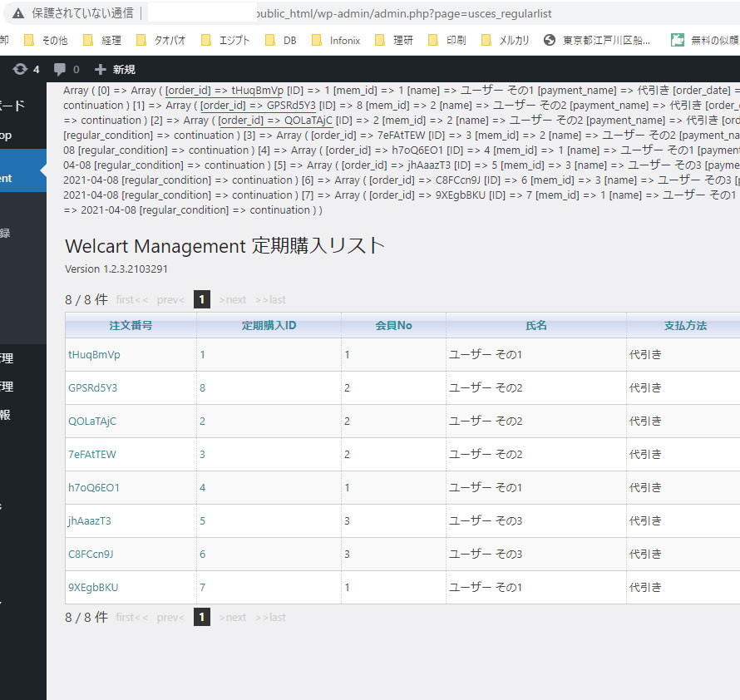Image resolution: width=740 pixels, height=700 pixels.
Task: Open regular purchase ID 1 in tHuqBmVp row
Action: (203, 354)
